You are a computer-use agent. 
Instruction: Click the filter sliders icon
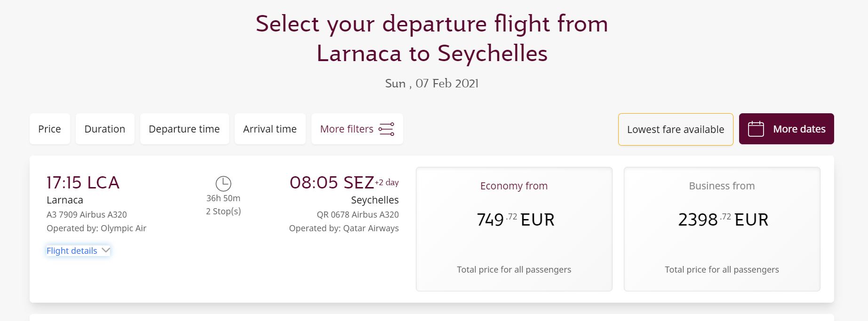[x=386, y=129]
